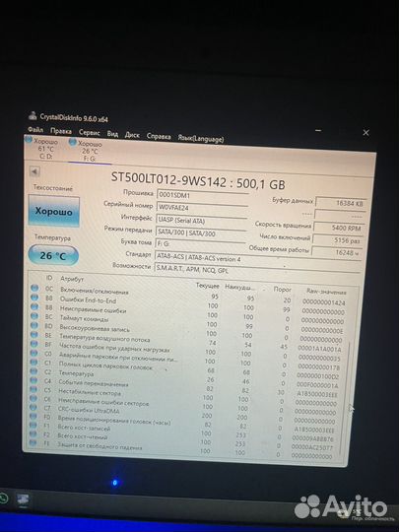The height and width of the screenshot is (532, 399).
Task: Open the Файл menu
Action: 35,130
